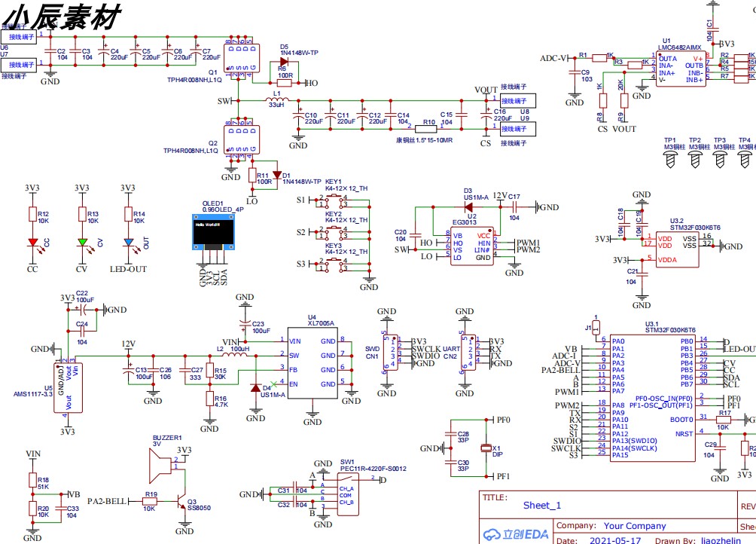This screenshot has width=756, height=544.
Task: Click the red CC LED symbol
Action: [x=33, y=242]
